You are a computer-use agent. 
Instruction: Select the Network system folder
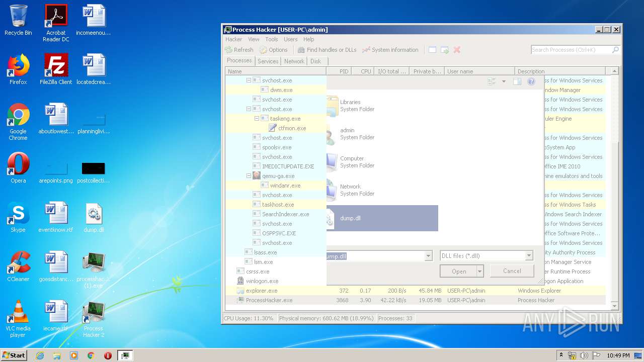pos(382,190)
